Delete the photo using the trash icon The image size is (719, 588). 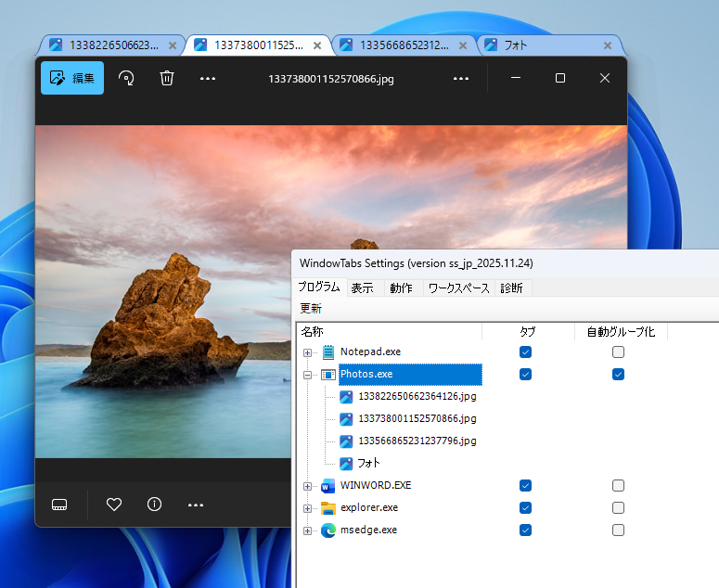pyautogui.click(x=167, y=79)
